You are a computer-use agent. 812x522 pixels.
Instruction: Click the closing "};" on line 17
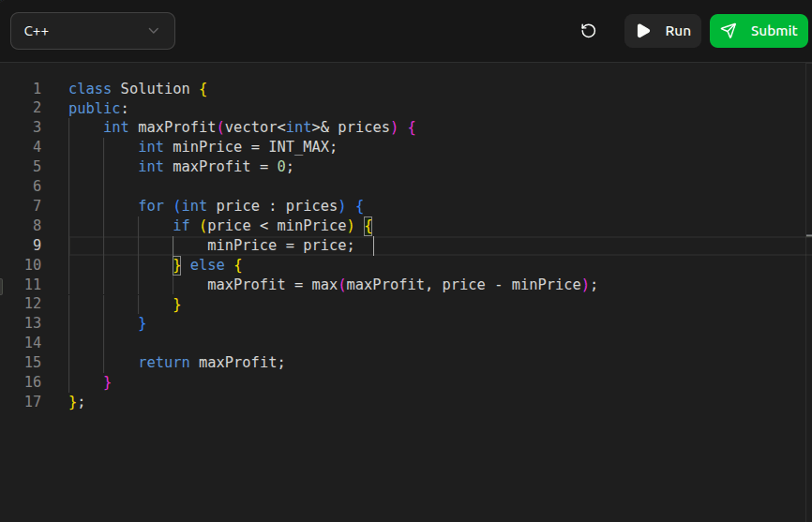[77, 402]
